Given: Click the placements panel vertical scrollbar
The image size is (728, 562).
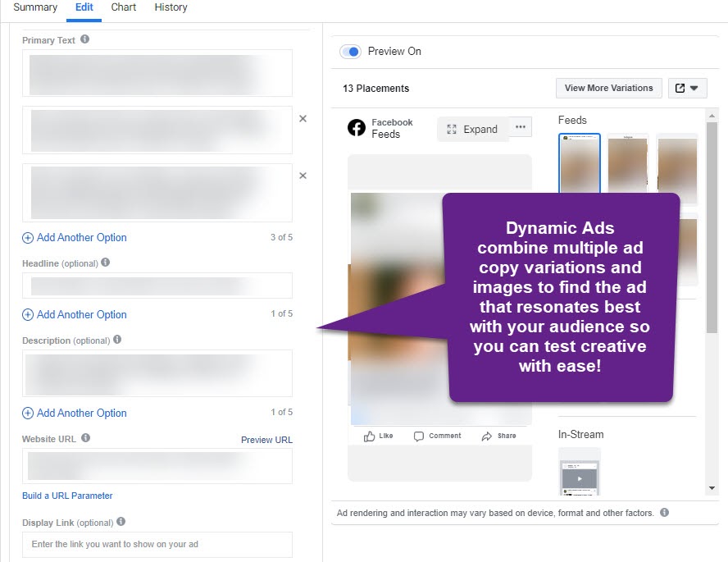Looking at the screenshot, I should [x=712, y=230].
